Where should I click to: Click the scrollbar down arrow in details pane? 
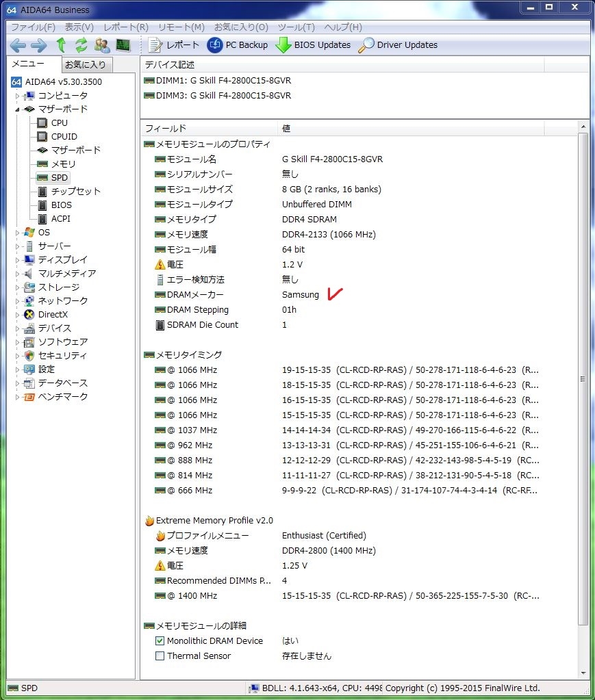click(583, 673)
